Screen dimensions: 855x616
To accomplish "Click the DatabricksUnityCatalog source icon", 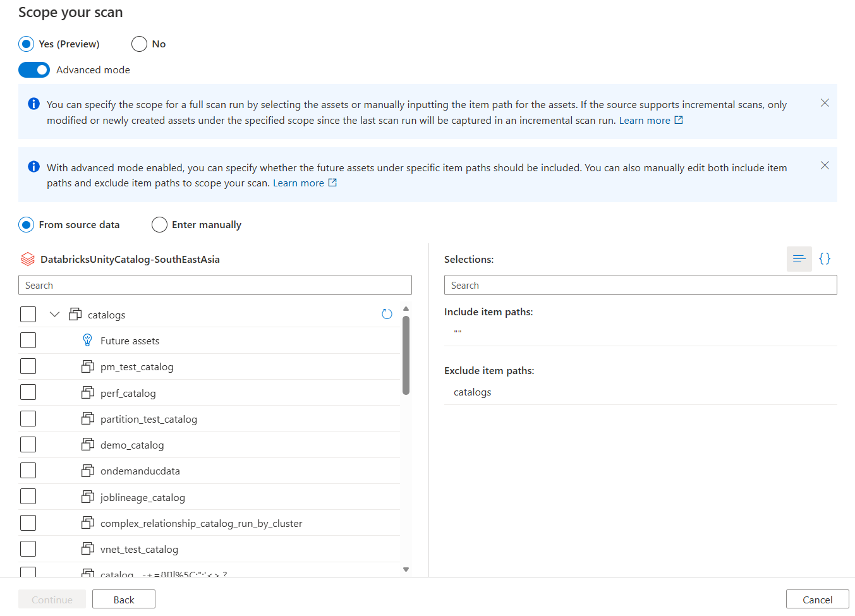I will click(x=28, y=260).
